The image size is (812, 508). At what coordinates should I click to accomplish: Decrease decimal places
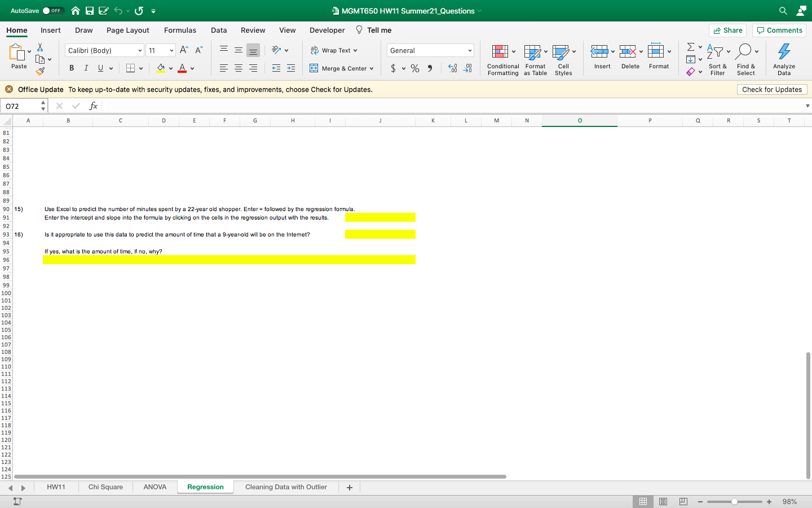pyautogui.click(x=467, y=68)
